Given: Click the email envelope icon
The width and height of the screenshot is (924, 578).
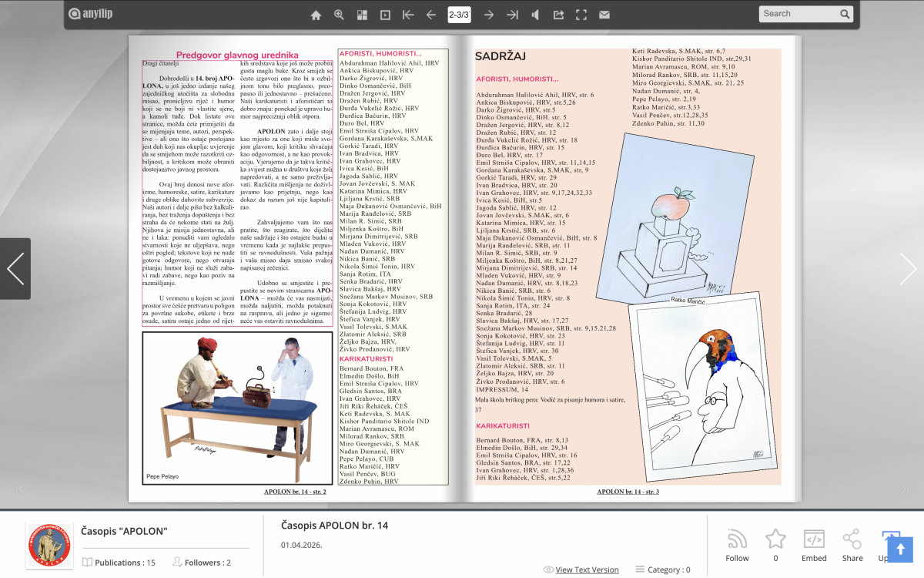Looking at the screenshot, I should coord(604,15).
